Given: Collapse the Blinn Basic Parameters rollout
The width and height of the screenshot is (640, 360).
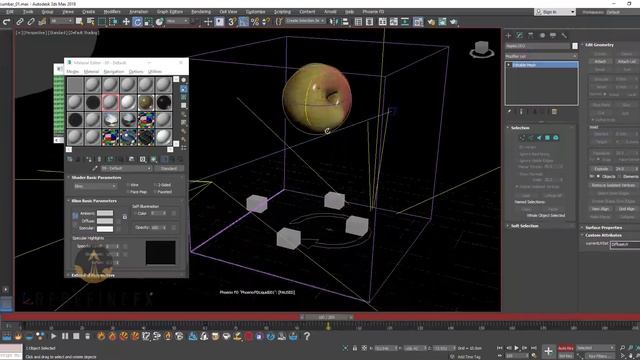Looking at the screenshot, I should (94, 201).
